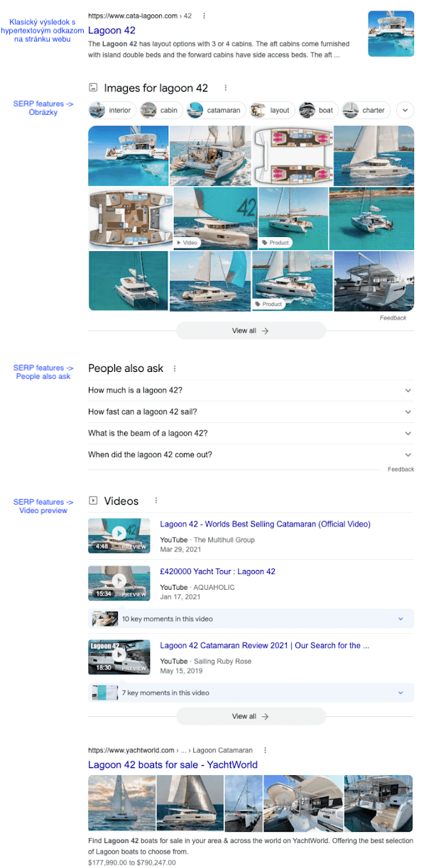Open three-dot menu beside People also ask
This screenshot has width=426, height=868.
click(x=175, y=368)
